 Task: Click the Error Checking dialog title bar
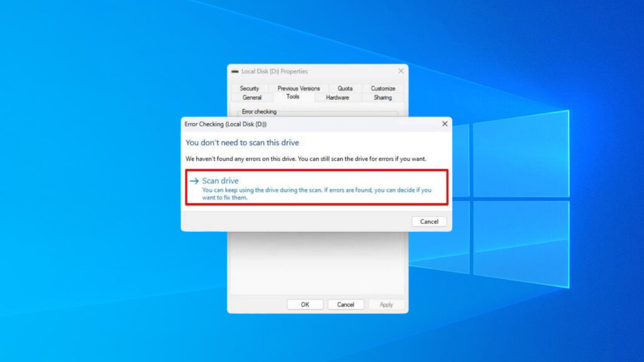coord(283,124)
